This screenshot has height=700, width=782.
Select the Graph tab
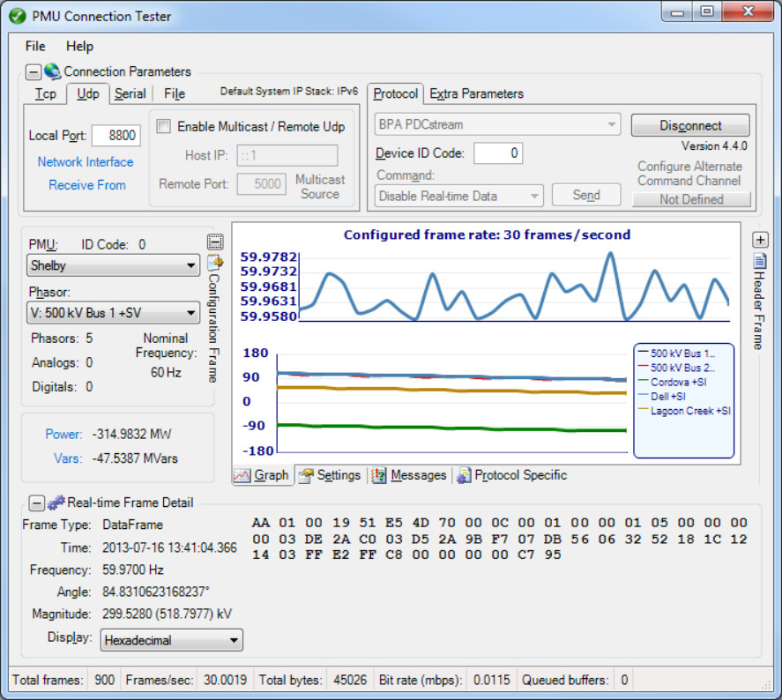pos(263,475)
